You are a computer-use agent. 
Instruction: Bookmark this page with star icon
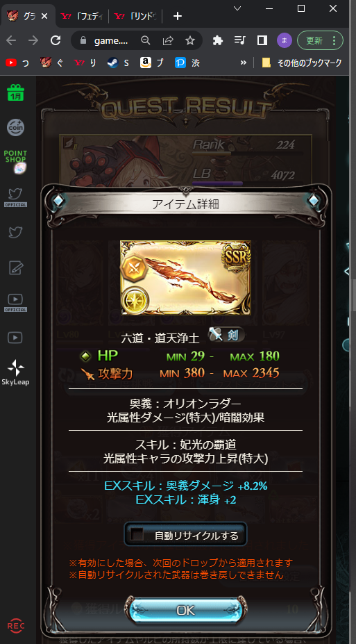pyautogui.click(x=189, y=41)
